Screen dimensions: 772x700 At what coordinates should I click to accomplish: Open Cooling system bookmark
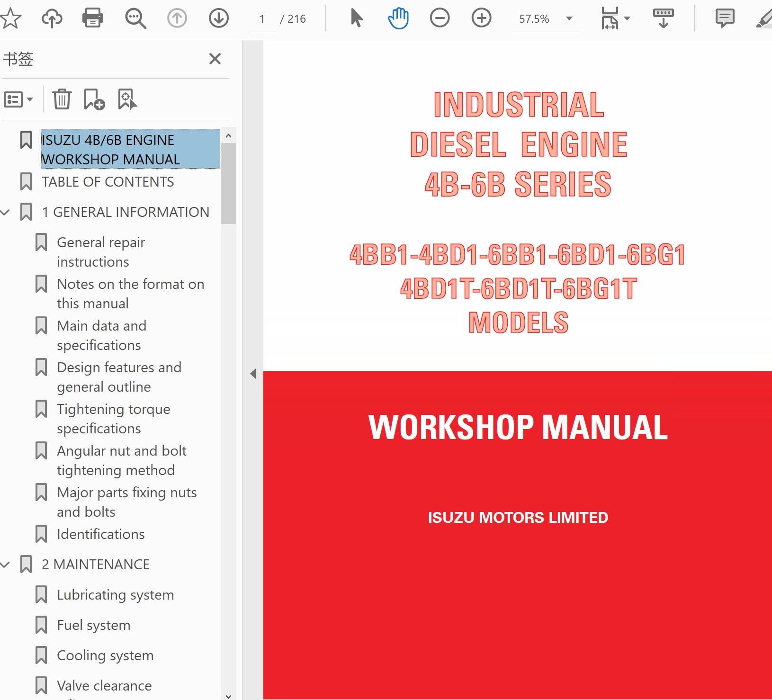(x=105, y=655)
